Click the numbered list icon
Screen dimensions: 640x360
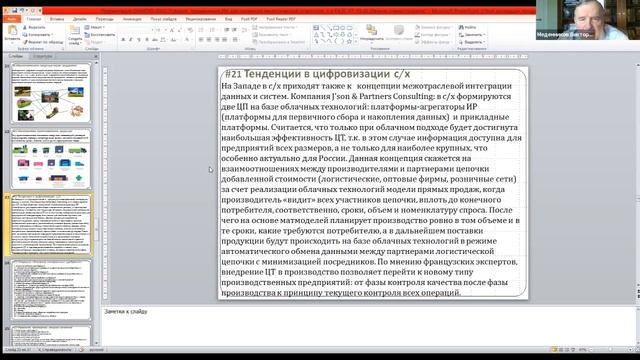click(212, 30)
